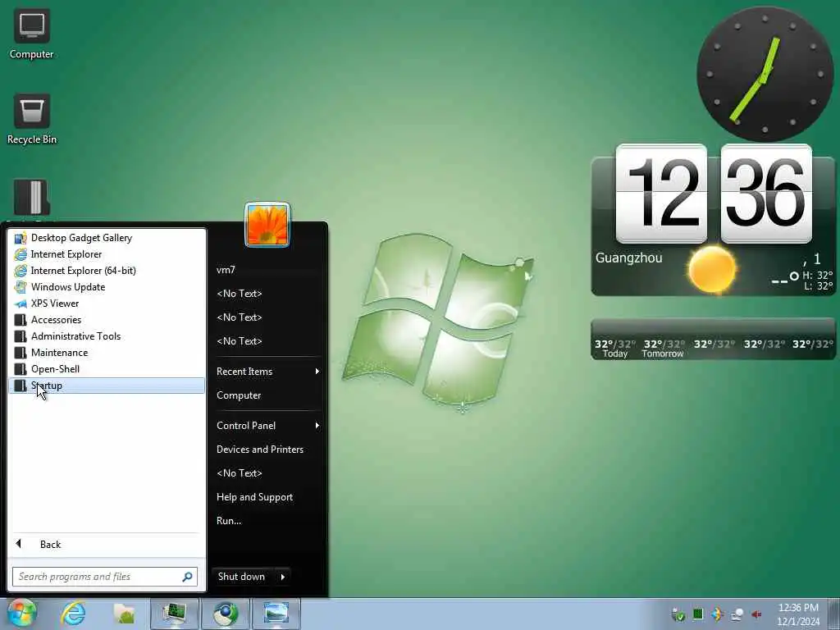The width and height of the screenshot is (840, 630).
Task: Click the Today forecast entry
Action: (x=615, y=348)
